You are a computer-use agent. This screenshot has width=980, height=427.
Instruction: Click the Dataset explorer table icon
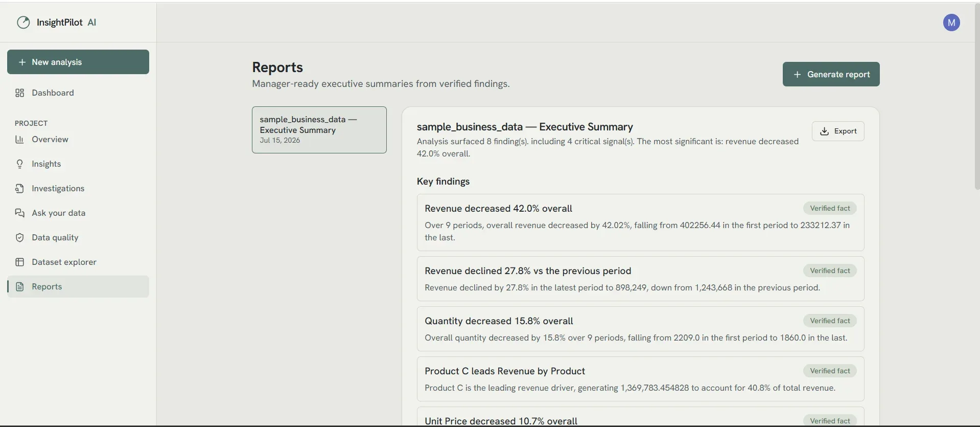point(20,262)
